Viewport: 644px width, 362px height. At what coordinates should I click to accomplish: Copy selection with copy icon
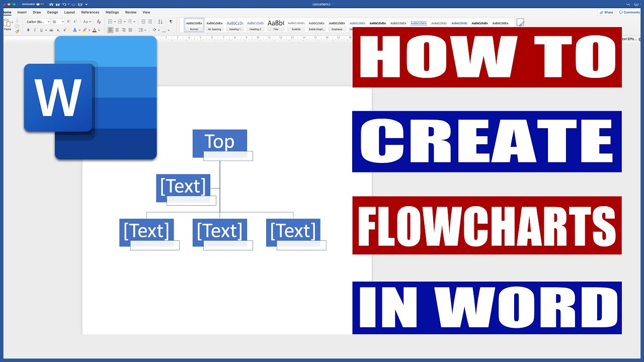17,26
